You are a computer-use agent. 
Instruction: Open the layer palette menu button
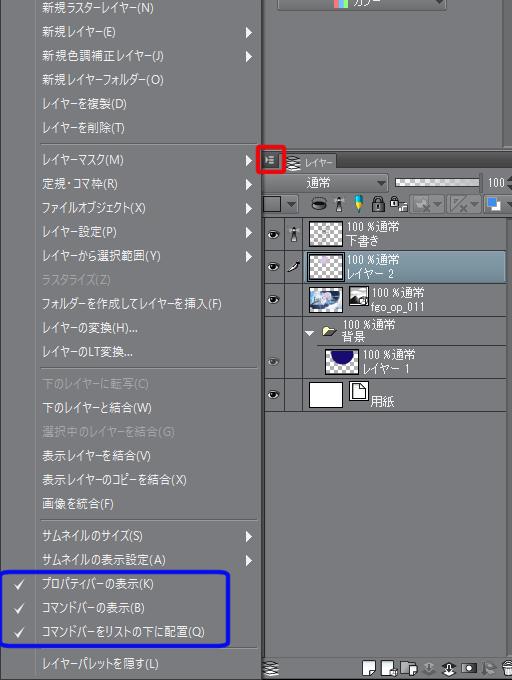coord(271,160)
